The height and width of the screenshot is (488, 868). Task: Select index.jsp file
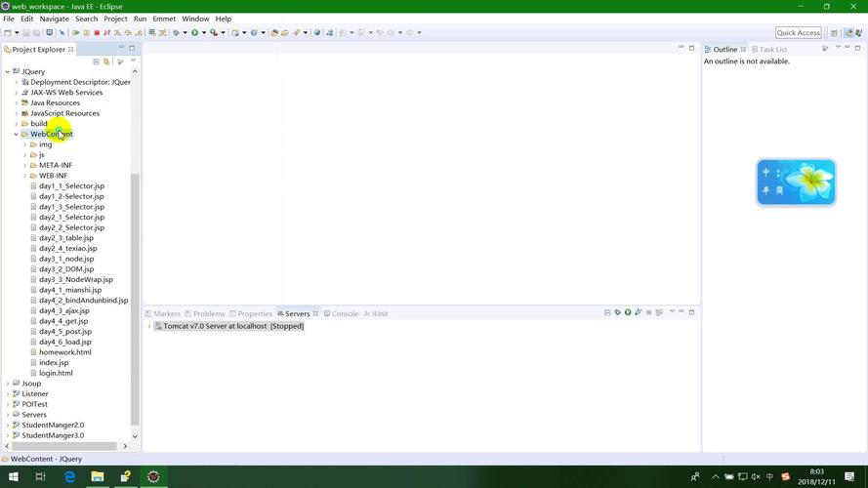pos(54,363)
